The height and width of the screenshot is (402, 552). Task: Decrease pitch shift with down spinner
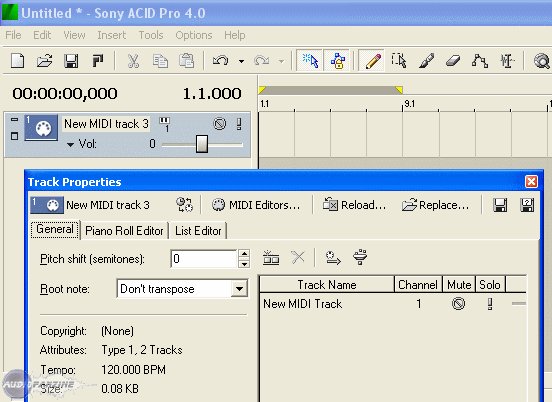244,264
